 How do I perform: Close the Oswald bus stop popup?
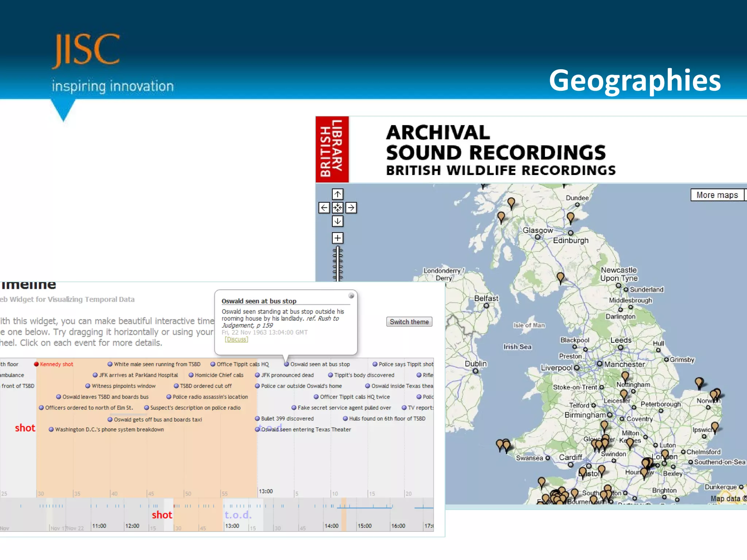tap(351, 296)
